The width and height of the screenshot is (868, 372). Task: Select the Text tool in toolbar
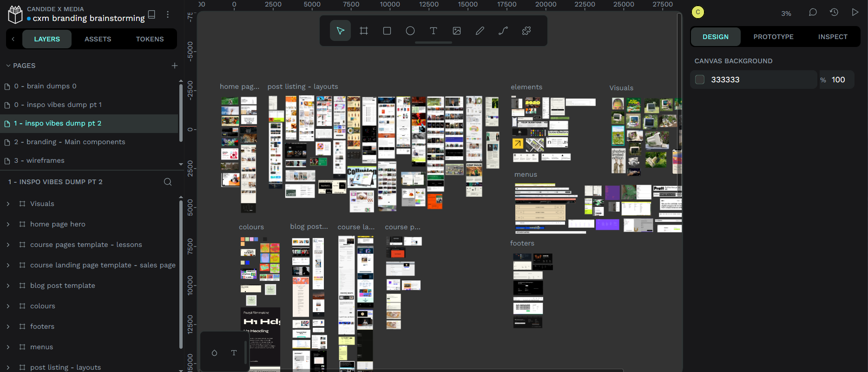[434, 31]
